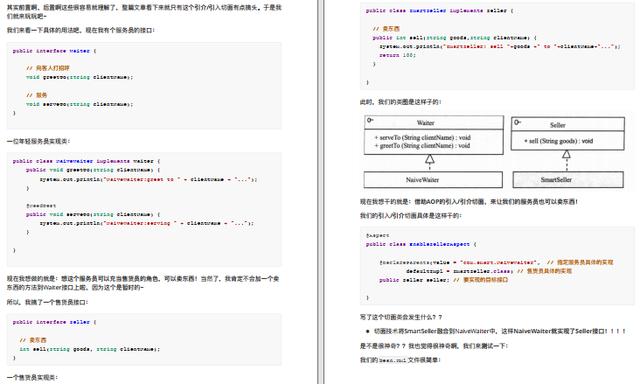Click the 'SmartSeller' class box
This screenshot has width=640, height=384.
[x=568, y=180]
